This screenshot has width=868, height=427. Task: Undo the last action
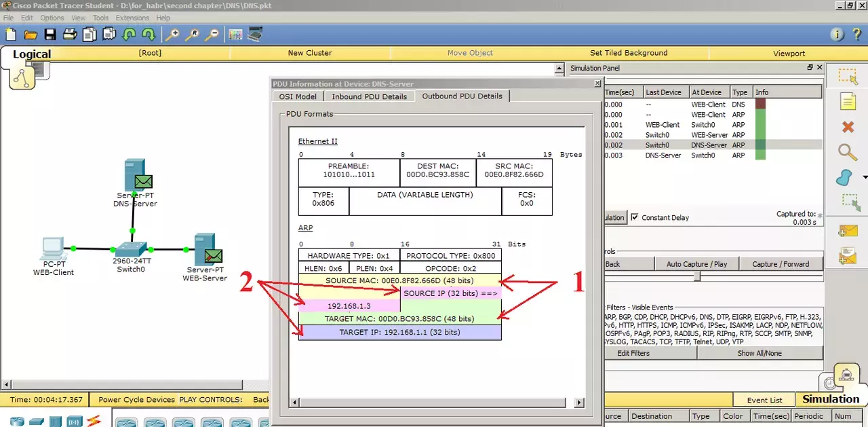click(129, 35)
